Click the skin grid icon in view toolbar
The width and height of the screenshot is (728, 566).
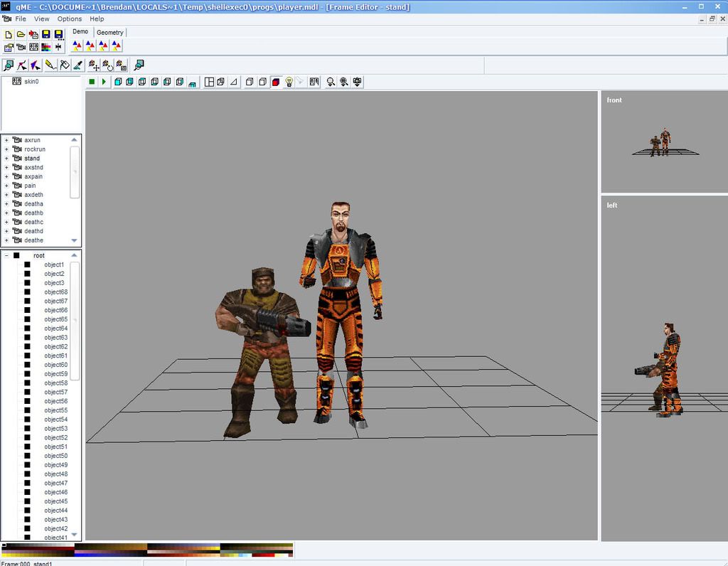coord(314,82)
